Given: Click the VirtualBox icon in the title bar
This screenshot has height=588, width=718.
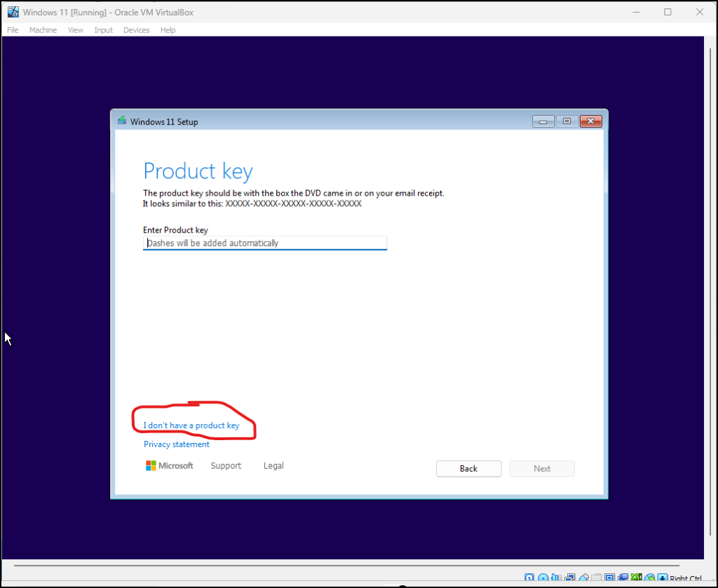Looking at the screenshot, I should pyautogui.click(x=13, y=12).
